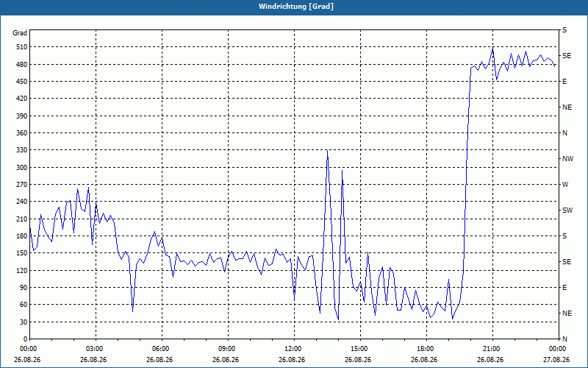The width and height of the screenshot is (588, 368).
Task: Click the E compass label level with 450
Action: (564, 82)
